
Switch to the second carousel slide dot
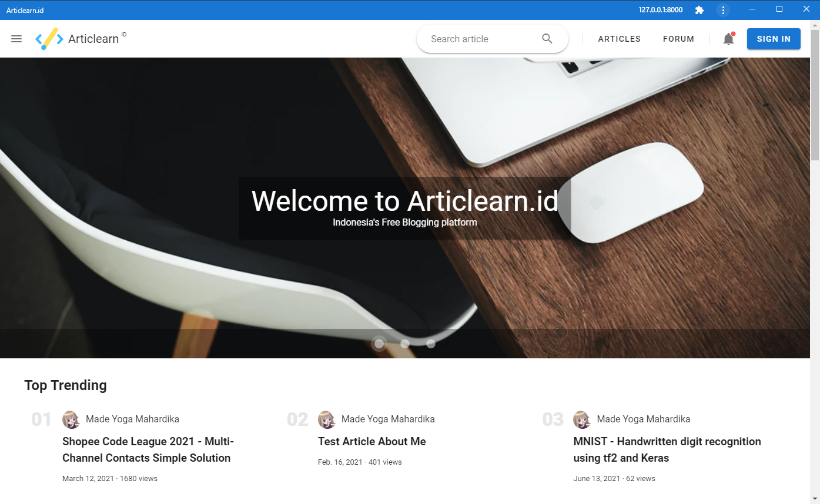pos(405,344)
